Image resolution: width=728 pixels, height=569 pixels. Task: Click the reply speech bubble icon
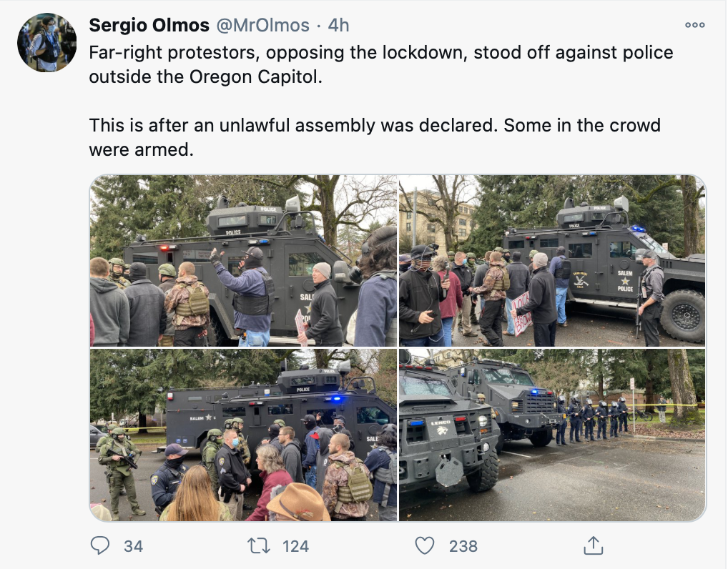pyautogui.click(x=100, y=546)
